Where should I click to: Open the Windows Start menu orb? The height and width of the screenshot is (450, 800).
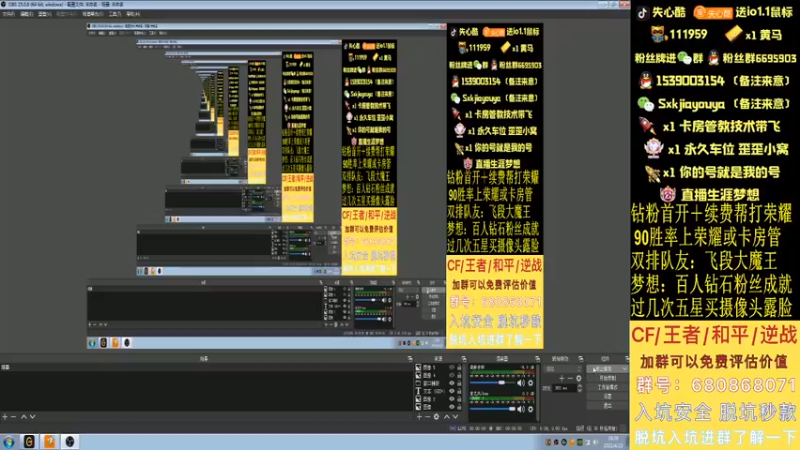(x=9, y=441)
